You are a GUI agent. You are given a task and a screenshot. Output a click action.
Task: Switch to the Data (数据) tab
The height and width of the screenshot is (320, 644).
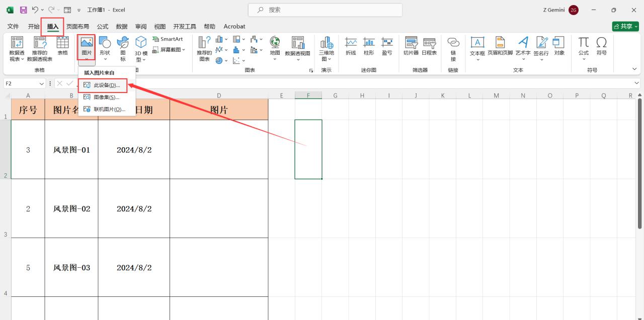coord(122,27)
